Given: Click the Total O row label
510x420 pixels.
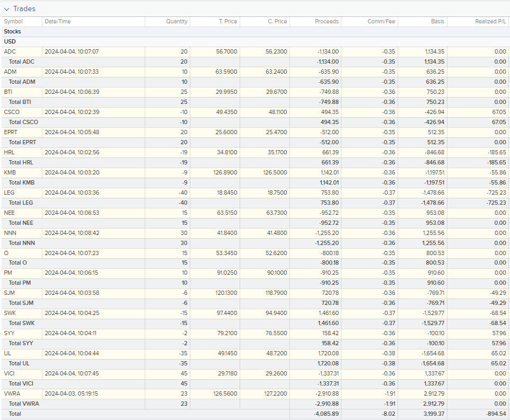Looking at the screenshot, I should point(18,263).
